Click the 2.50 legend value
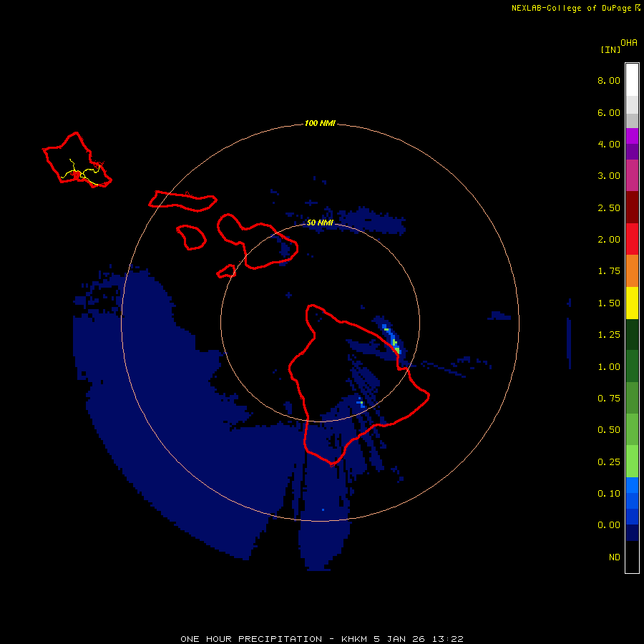Image resolution: width=644 pixels, height=644 pixels. [x=609, y=208]
